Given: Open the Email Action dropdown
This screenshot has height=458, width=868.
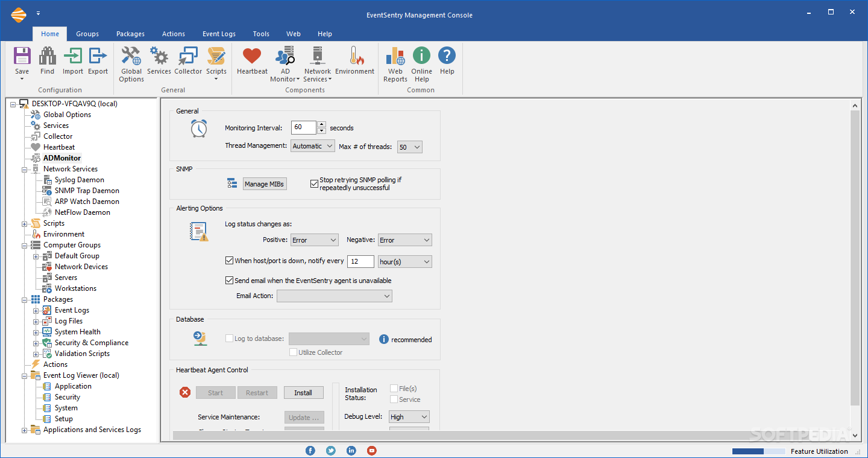Looking at the screenshot, I should [335, 296].
